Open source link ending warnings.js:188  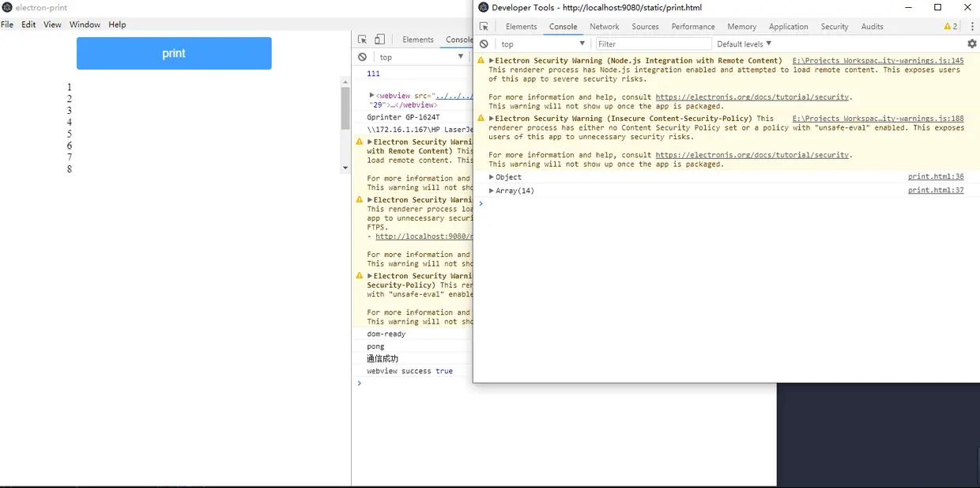[x=878, y=119]
